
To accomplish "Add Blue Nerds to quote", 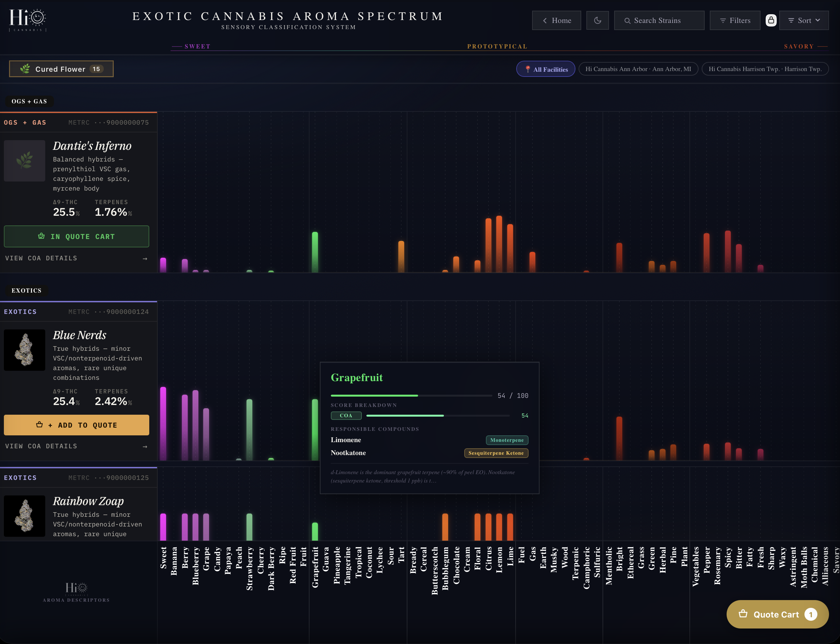I will coord(76,425).
